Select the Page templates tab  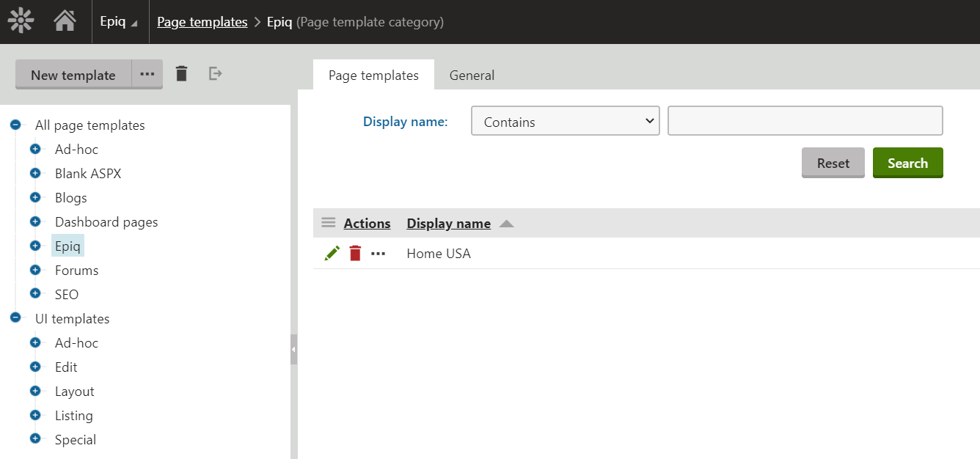tap(373, 75)
